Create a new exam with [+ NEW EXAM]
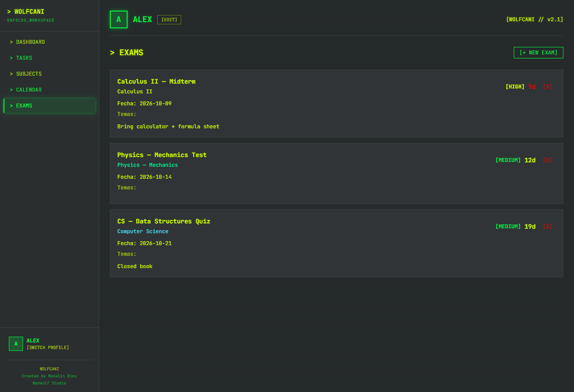574x392 pixels. (538, 53)
